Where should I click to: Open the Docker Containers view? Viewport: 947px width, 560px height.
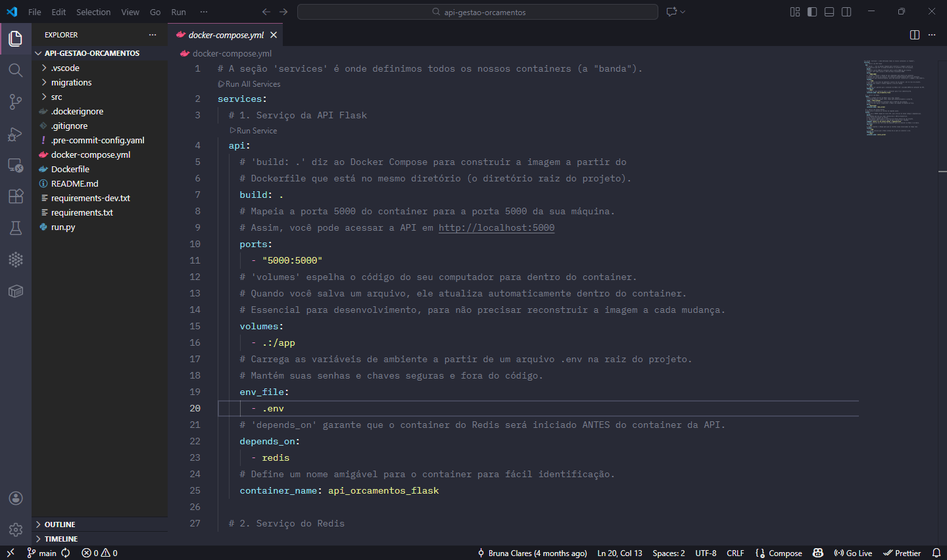[16, 291]
